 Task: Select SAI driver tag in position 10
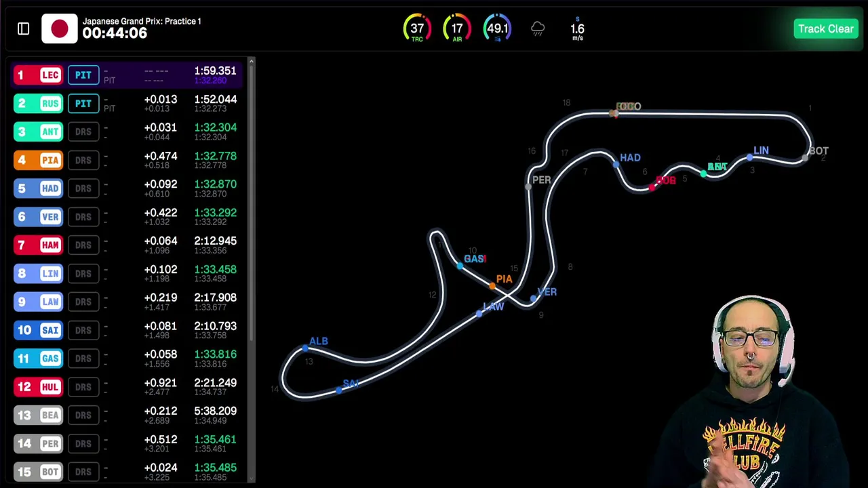coord(38,330)
